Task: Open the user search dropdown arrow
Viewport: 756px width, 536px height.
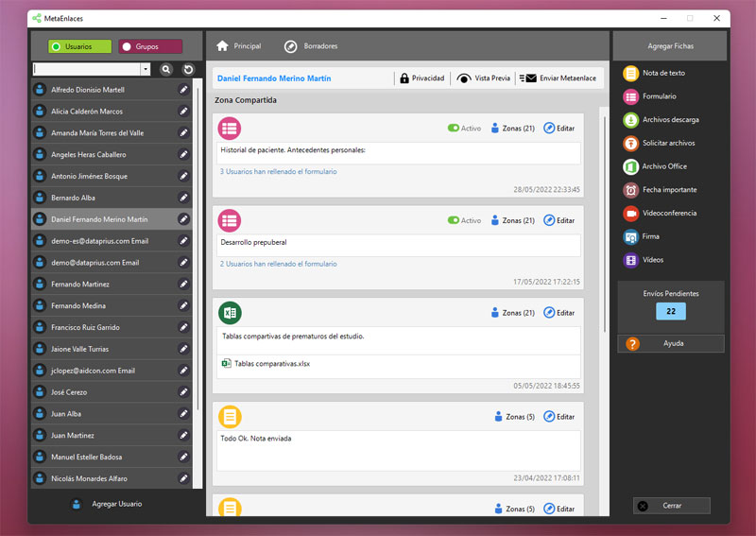Action: [x=146, y=69]
